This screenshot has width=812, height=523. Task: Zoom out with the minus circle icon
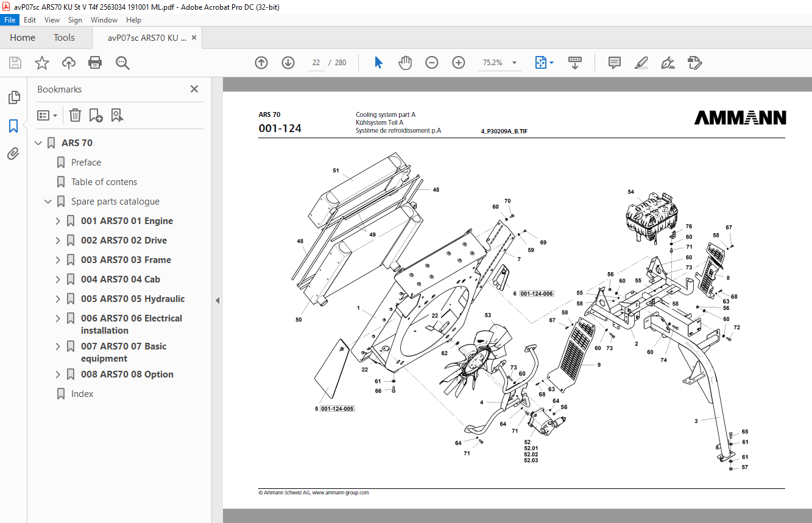point(432,63)
